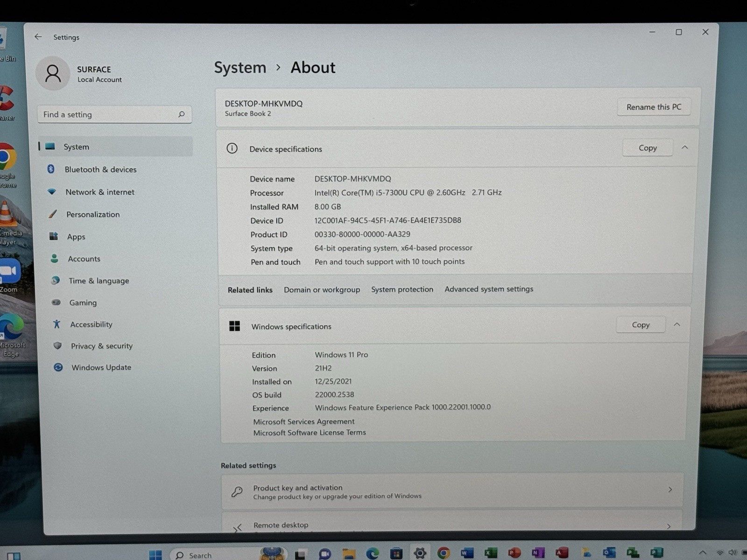The image size is (747, 560).
Task: Open Access from the taskbar
Action: pos(562,553)
